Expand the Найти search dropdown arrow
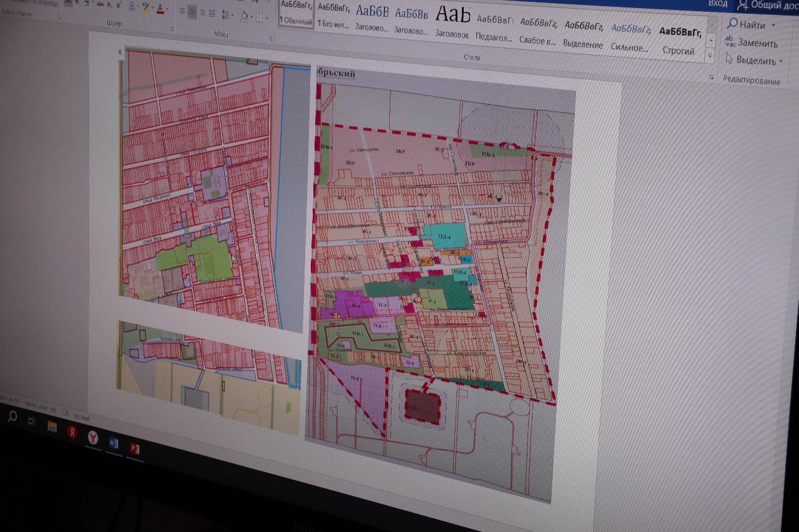This screenshot has width=799, height=532. [773, 26]
